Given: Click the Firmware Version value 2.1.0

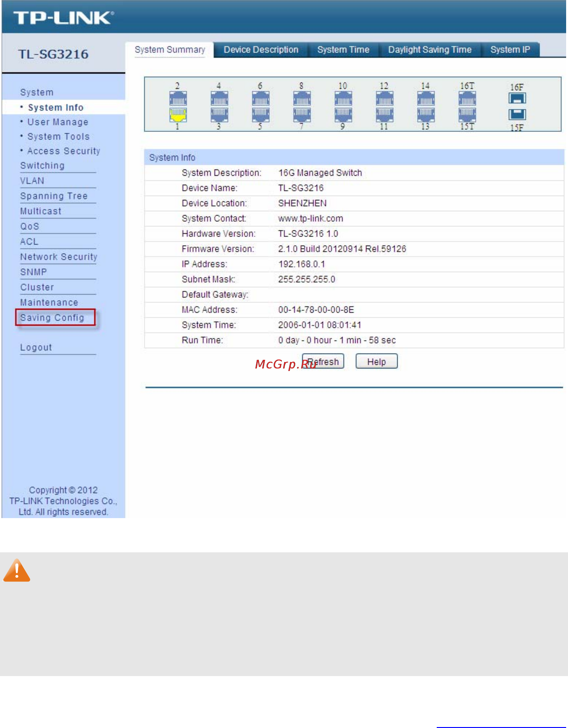Looking at the screenshot, I should click(342, 249).
